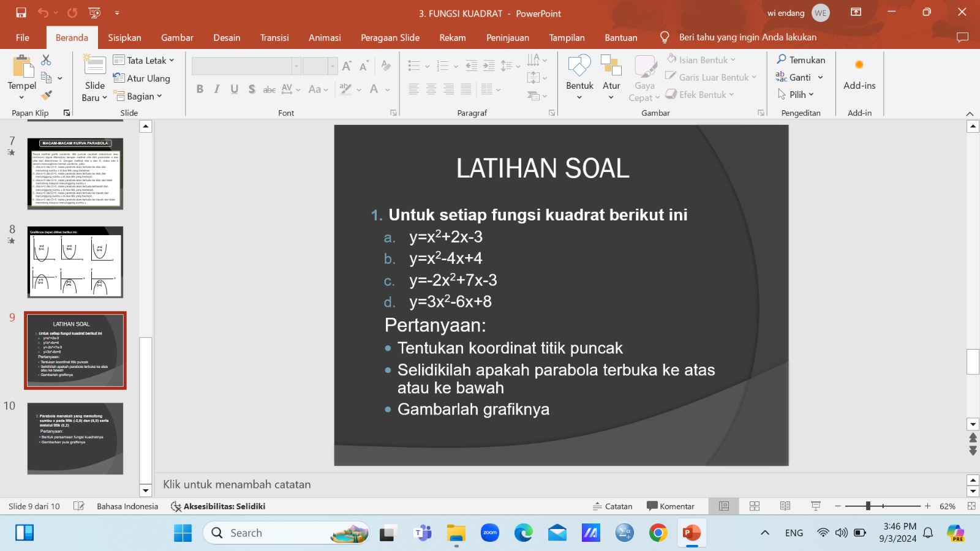Screen dimensions: 980x551
Task: Open the font size dropdown
Action: click(333, 66)
